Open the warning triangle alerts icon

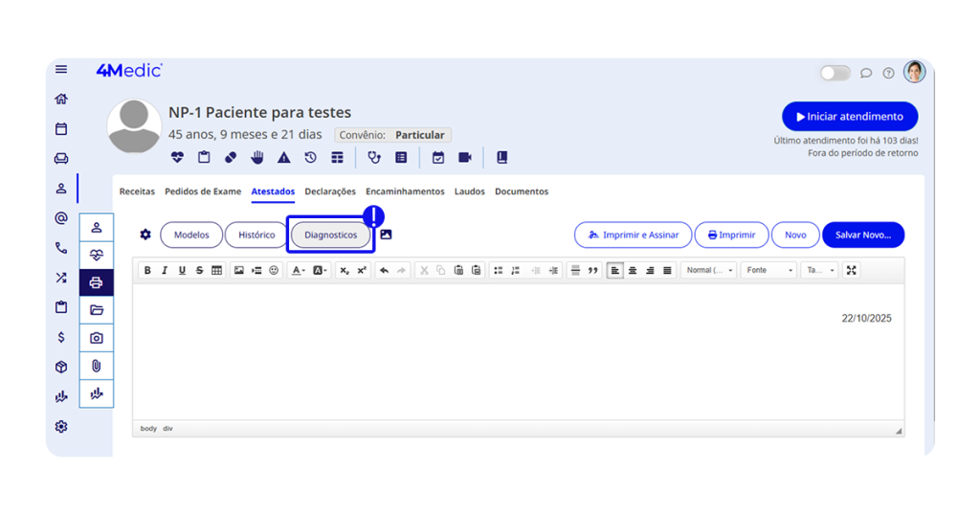click(284, 158)
